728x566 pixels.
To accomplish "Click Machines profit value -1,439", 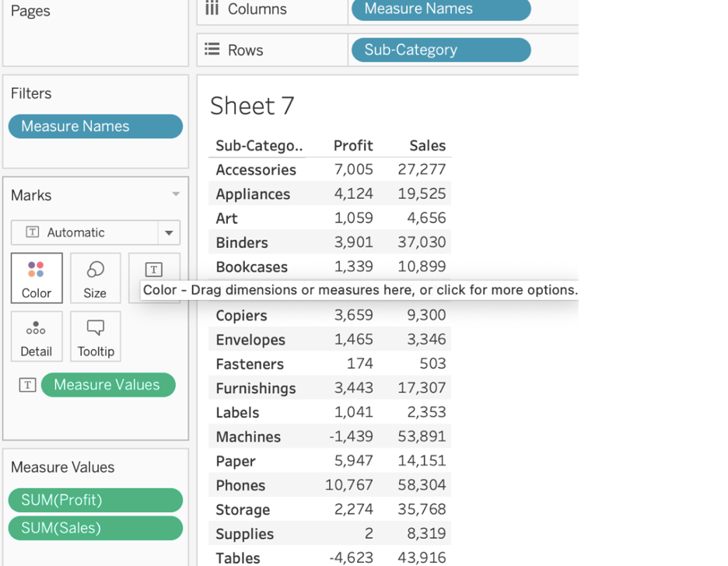I will click(x=351, y=436).
